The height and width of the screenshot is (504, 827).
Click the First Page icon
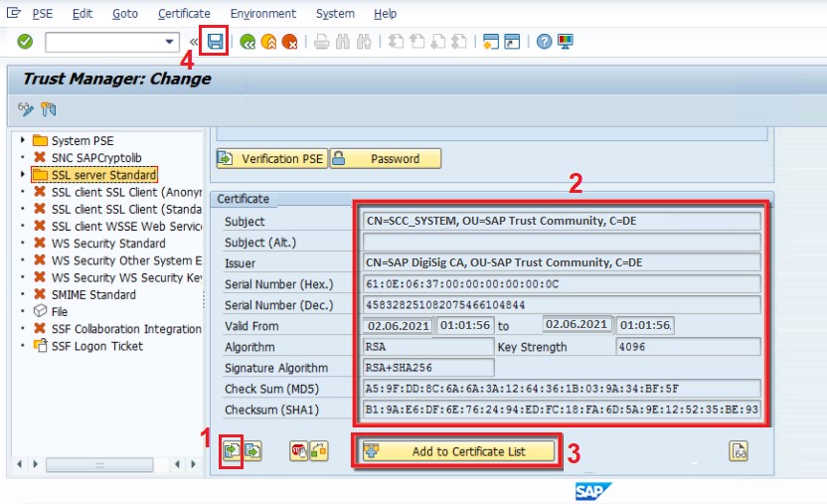(x=396, y=41)
